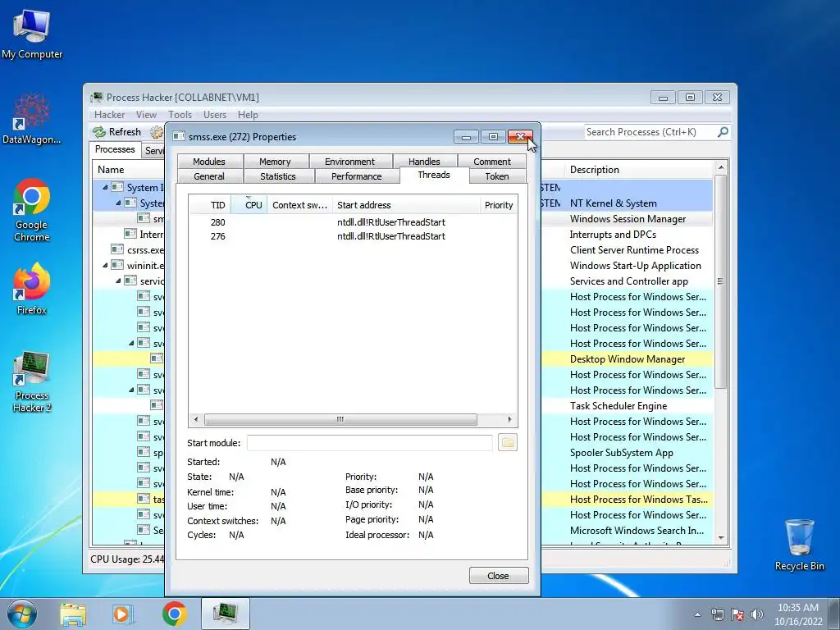Switch to the Handles tab
The width and height of the screenshot is (840, 630).
pyautogui.click(x=424, y=162)
